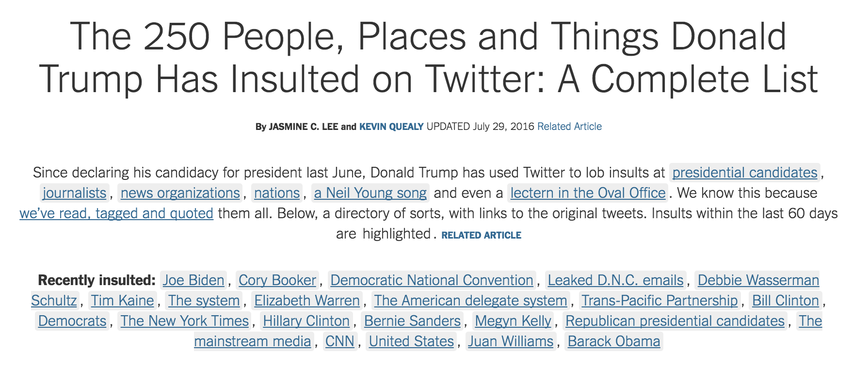Click the Trans-Pacific Partnership link
This screenshot has width=868, height=385.
point(659,301)
